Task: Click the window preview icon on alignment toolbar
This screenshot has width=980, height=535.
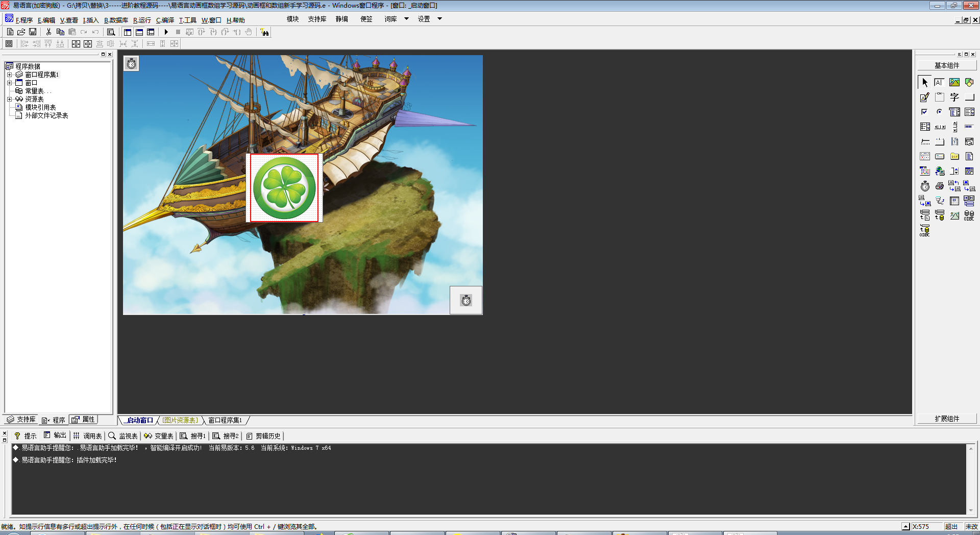Action: (x=9, y=44)
